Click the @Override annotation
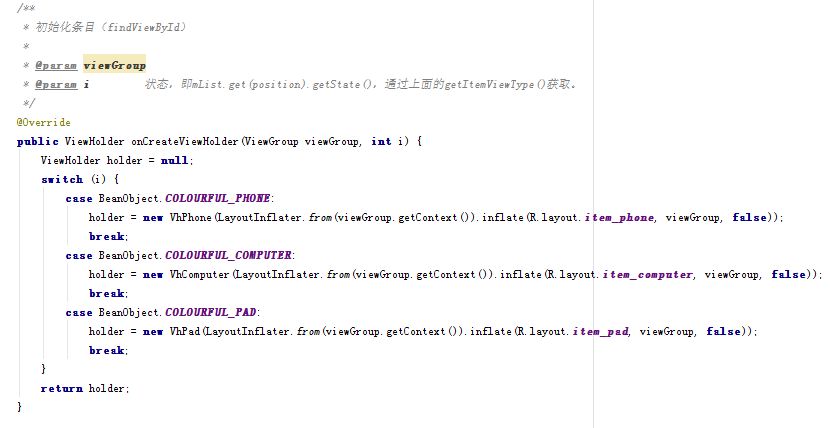Viewport: 835px width, 428px height. coord(44,122)
